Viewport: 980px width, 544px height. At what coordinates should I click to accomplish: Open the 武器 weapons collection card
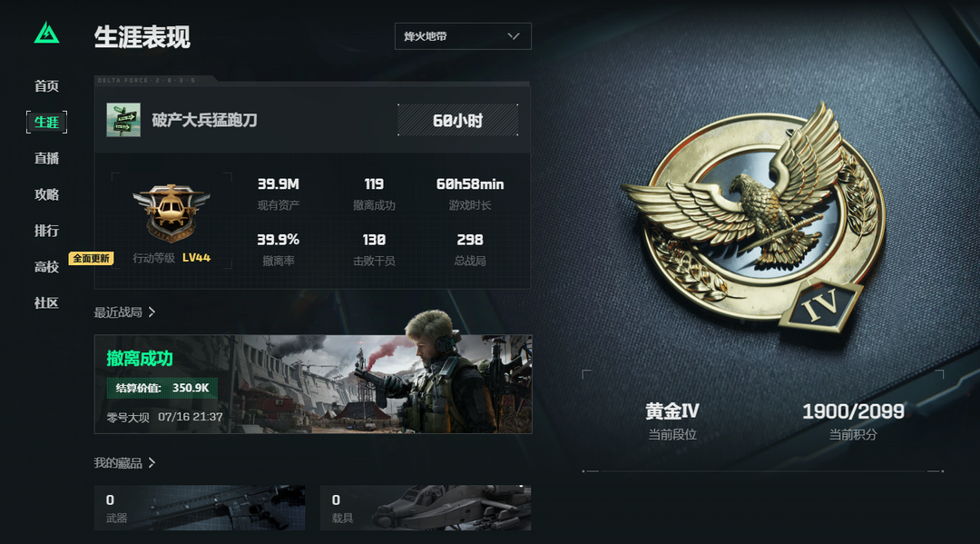click(x=200, y=508)
